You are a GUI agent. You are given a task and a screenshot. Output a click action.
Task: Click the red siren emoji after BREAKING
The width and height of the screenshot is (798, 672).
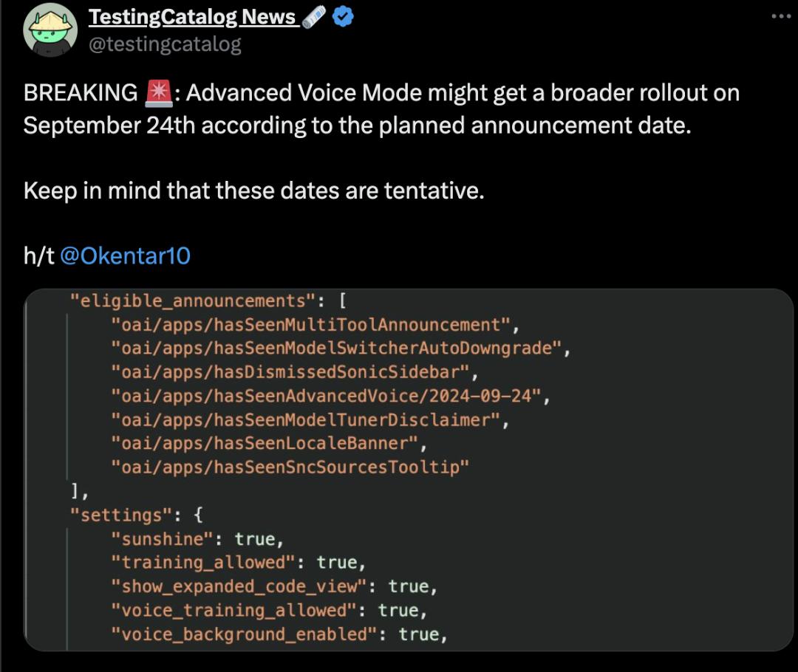(159, 94)
